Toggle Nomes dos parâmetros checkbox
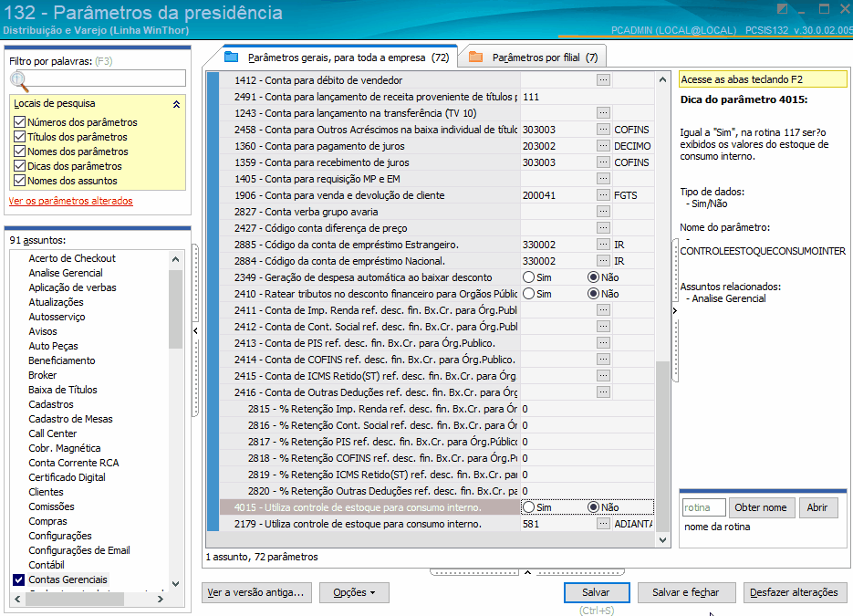The image size is (853, 616). point(19,151)
